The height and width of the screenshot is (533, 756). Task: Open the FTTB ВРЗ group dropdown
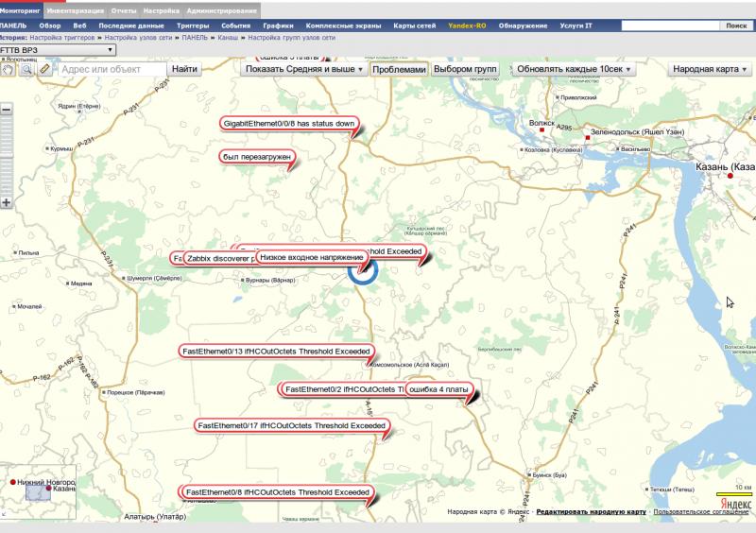[58, 50]
